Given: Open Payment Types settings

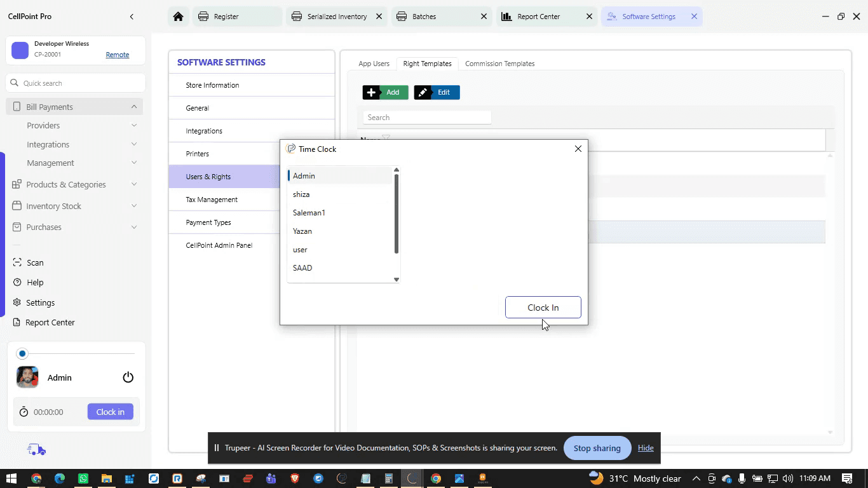Looking at the screenshot, I should click(224, 222).
